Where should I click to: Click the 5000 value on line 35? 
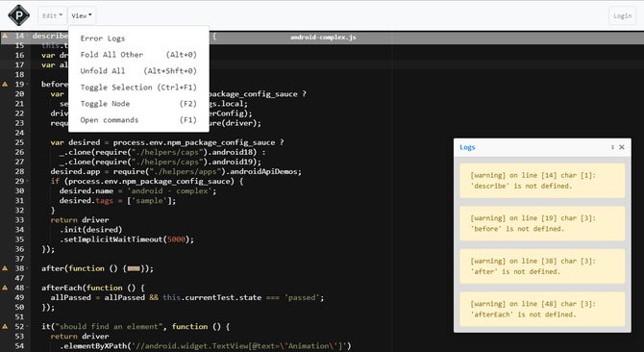(x=176, y=239)
